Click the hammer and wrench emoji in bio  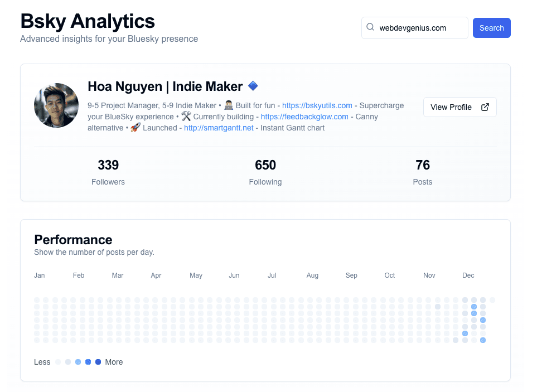pos(186,117)
